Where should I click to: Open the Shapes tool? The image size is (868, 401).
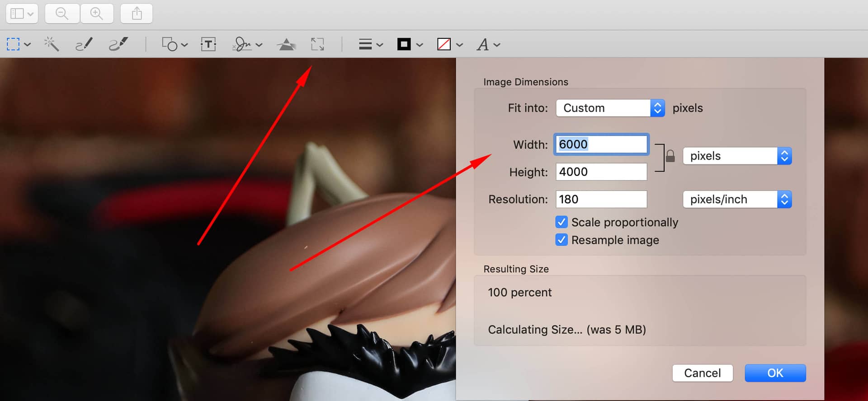[x=170, y=44]
